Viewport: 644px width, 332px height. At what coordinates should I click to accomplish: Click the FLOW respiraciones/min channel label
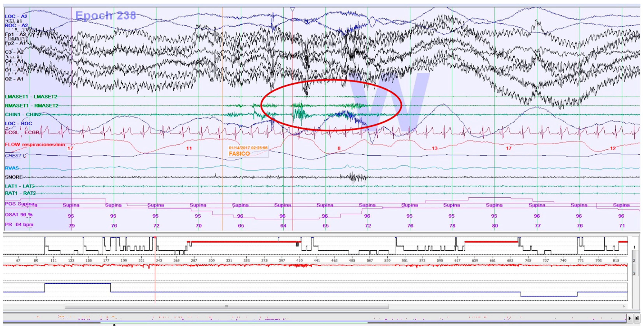pyautogui.click(x=35, y=145)
